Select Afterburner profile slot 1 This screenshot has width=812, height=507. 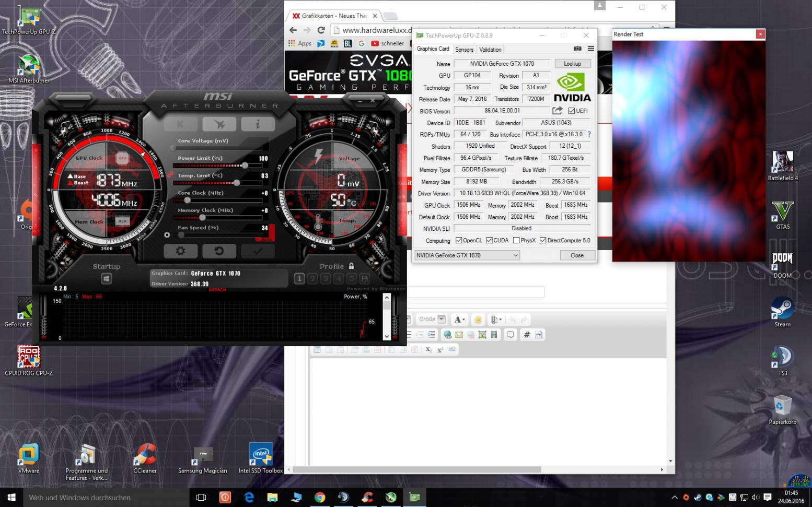coord(299,279)
